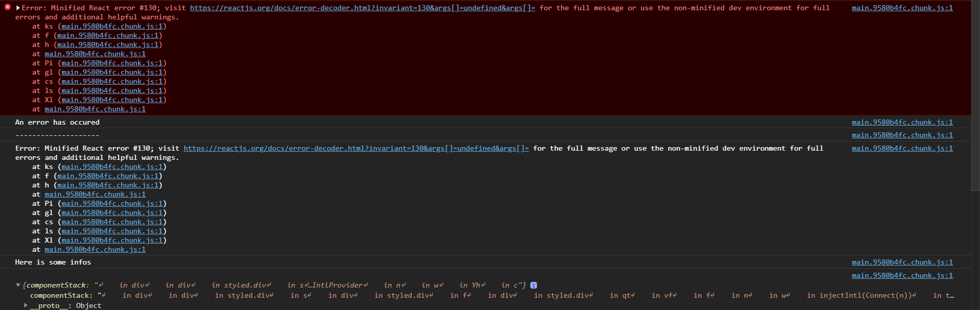Open "at Xl" frame link in second error log
Viewport: 980px width, 310px height.
point(112,240)
